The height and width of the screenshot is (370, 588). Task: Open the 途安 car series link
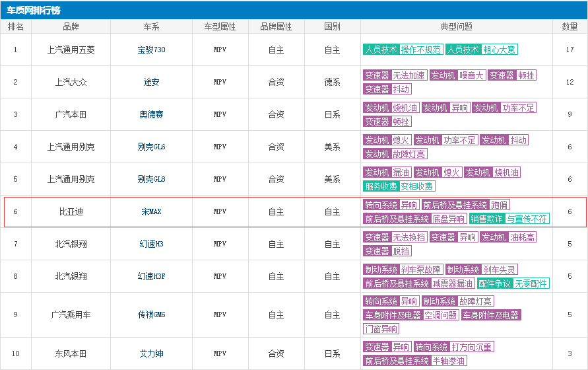tap(151, 82)
